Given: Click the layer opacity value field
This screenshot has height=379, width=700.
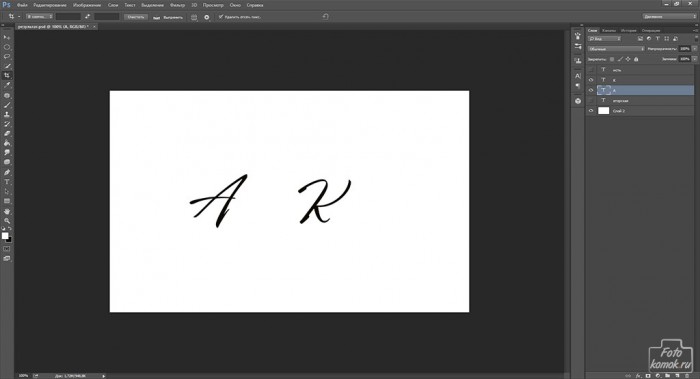Looking at the screenshot, I should (685, 49).
